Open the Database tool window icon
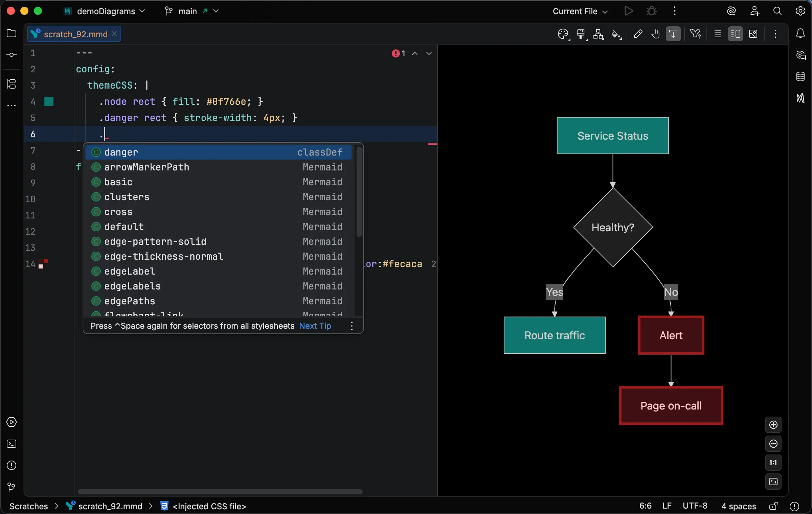The height and width of the screenshot is (514, 812). click(800, 76)
